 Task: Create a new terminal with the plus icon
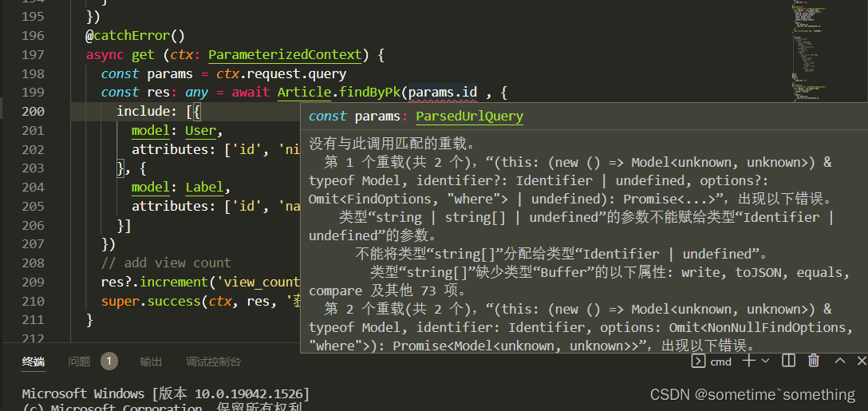point(748,362)
